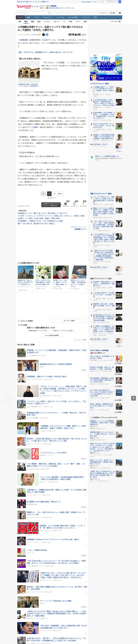Dismiss the 宝塚歌劇を直撃したキャンセルカルチャー article
138x644 pixels.
pos(86,419)
